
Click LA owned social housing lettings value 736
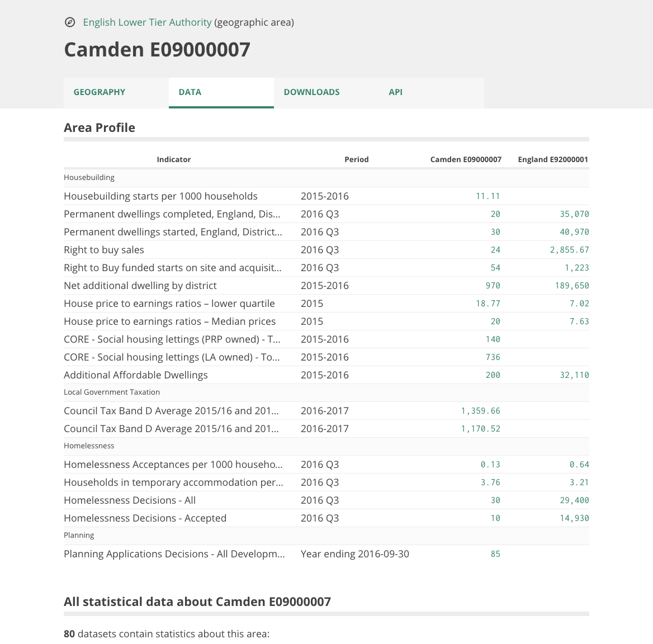[x=493, y=357]
